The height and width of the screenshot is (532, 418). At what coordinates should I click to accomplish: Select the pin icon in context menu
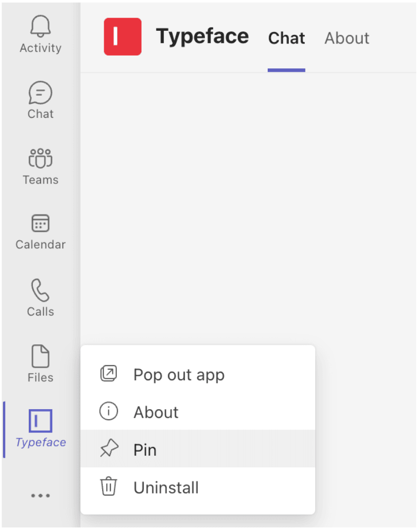point(108,450)
